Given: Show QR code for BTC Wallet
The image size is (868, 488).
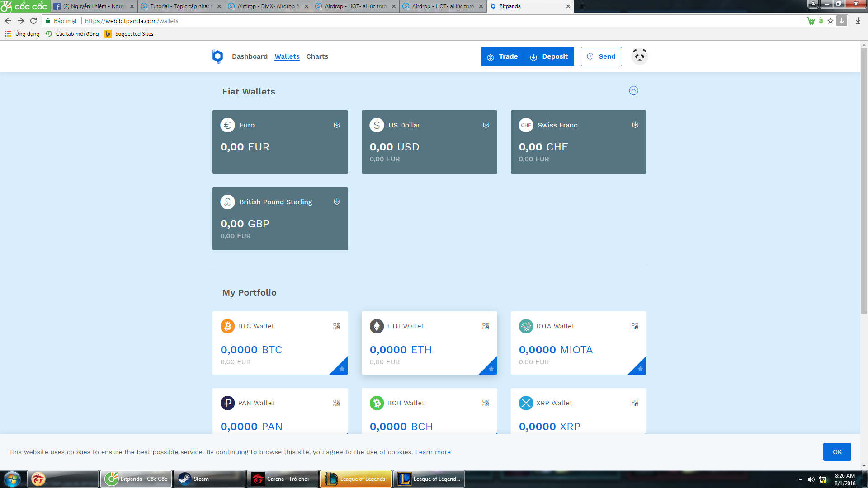Looking at the screenshot, I should [336, 326].
